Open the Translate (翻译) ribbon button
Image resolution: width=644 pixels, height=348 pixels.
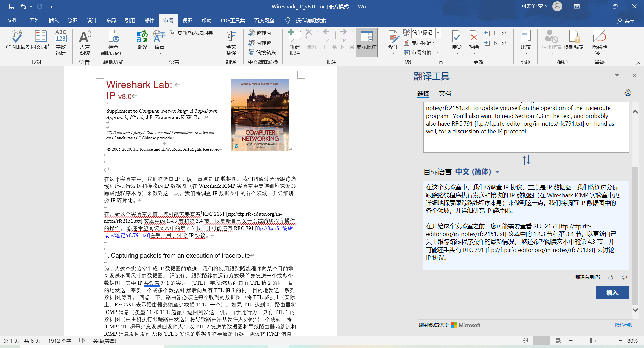tap(142, 43)
